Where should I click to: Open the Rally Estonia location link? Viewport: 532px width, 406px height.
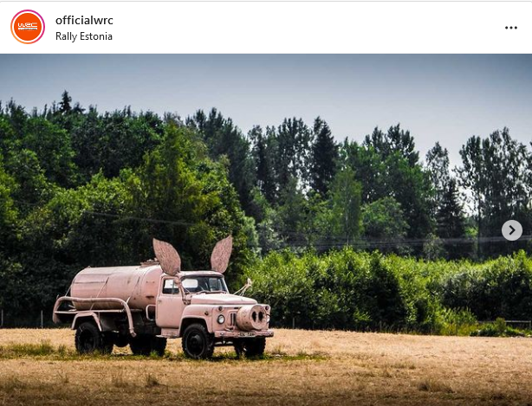coord(84,36)
